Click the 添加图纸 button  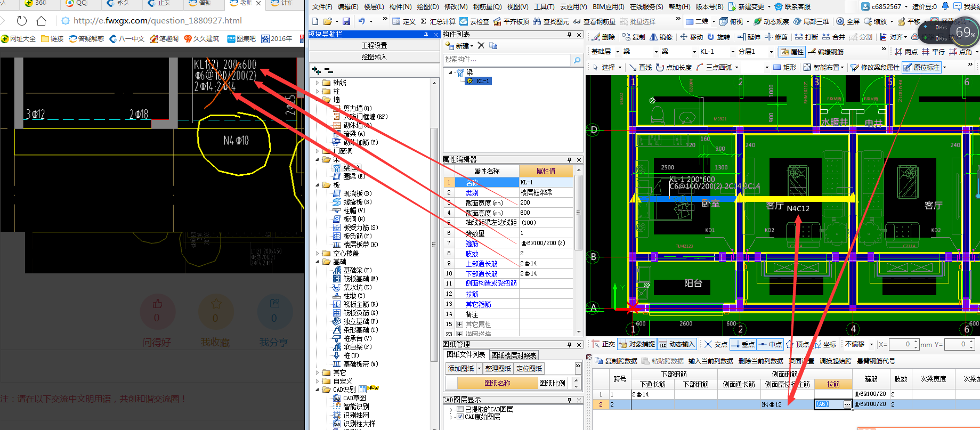point(461,368)
